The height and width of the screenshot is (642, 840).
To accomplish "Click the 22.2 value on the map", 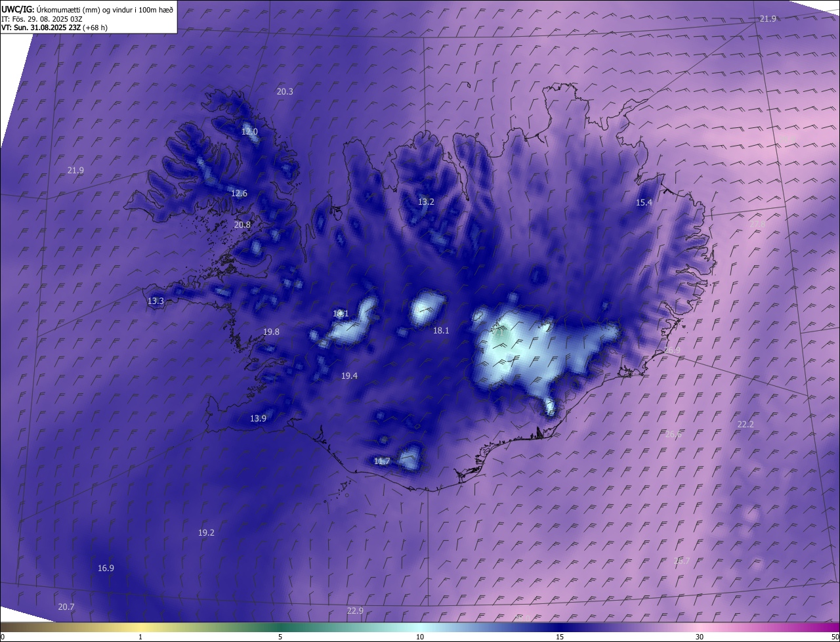I will [745, 425].
